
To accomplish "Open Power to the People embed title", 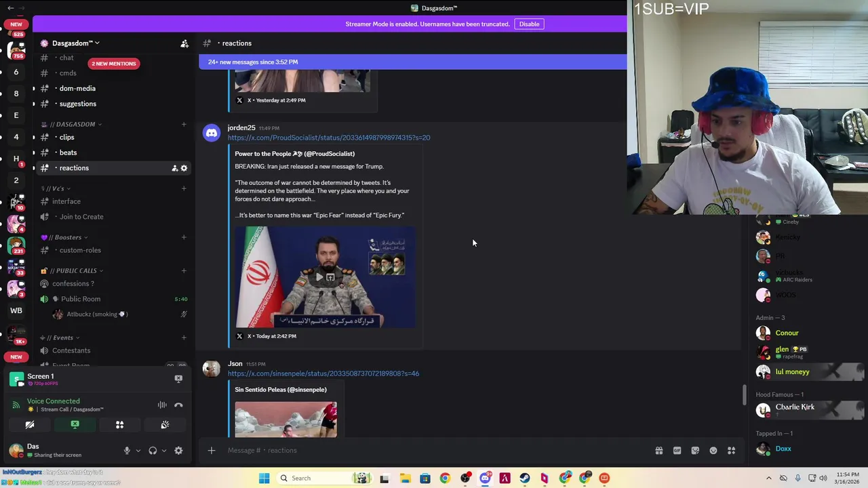I will [x=294, y=154].
